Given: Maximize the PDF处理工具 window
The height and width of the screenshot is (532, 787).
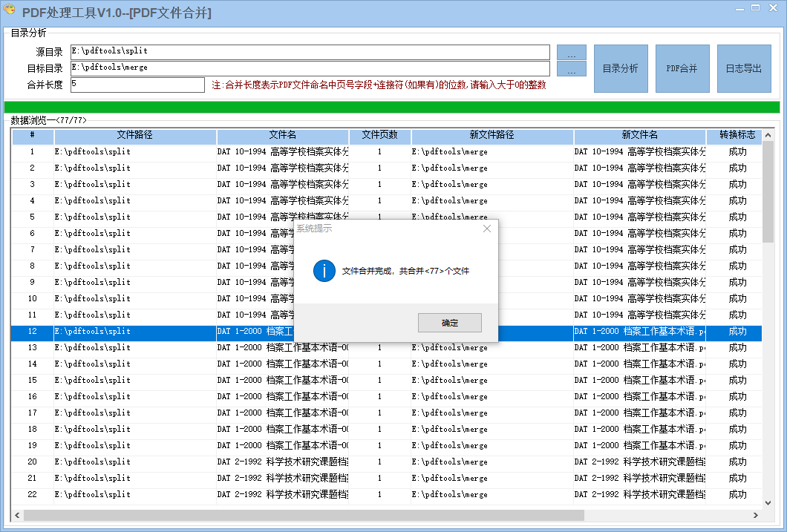Looking at the screenshot, I should pos(755,8).
